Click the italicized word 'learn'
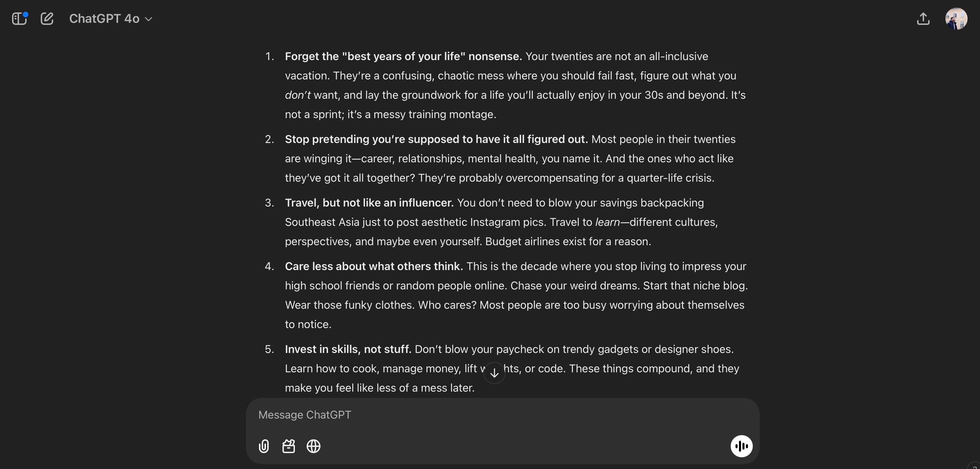This screenshot has height=469, width=980. tap(607, 222)
